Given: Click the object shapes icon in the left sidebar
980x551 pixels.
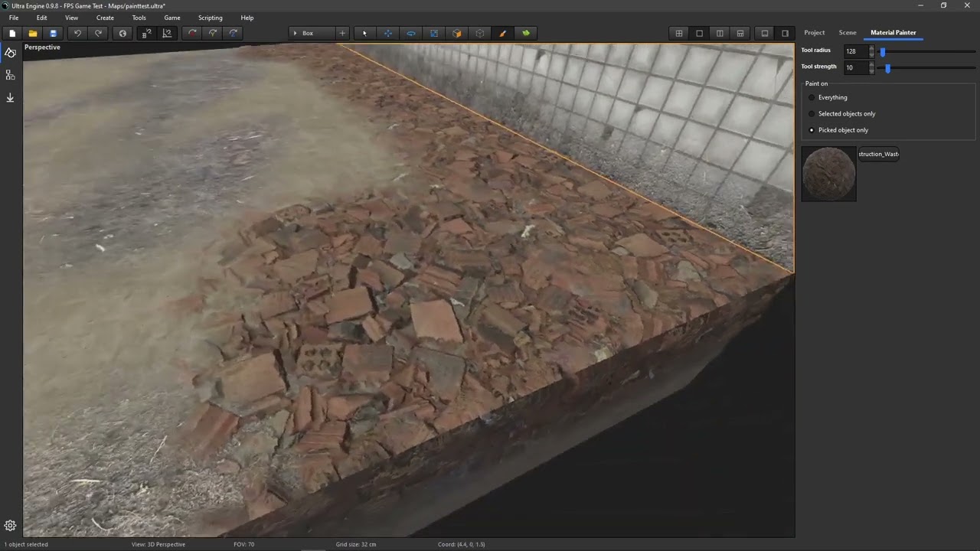Looking at the screenshot, I should coord(10,52).
